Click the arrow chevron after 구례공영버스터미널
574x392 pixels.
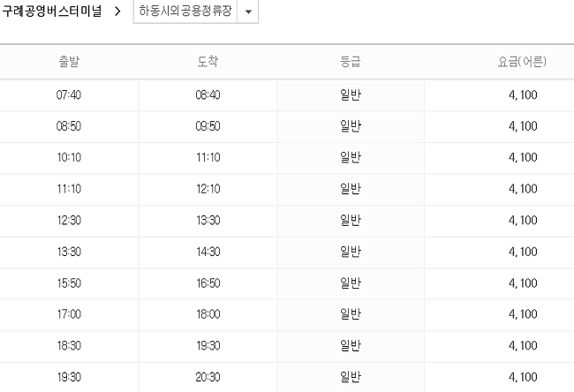click(117, 11)
